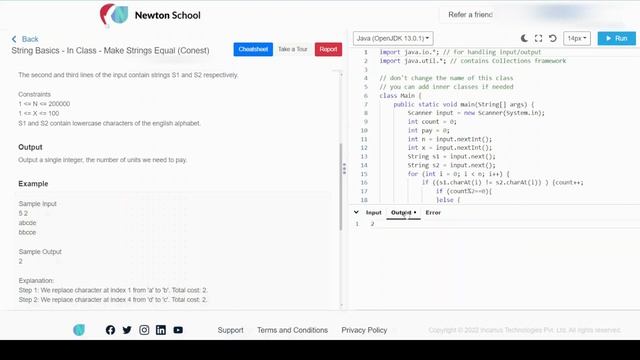Click the 'Output' section heading

coord(30,147)
